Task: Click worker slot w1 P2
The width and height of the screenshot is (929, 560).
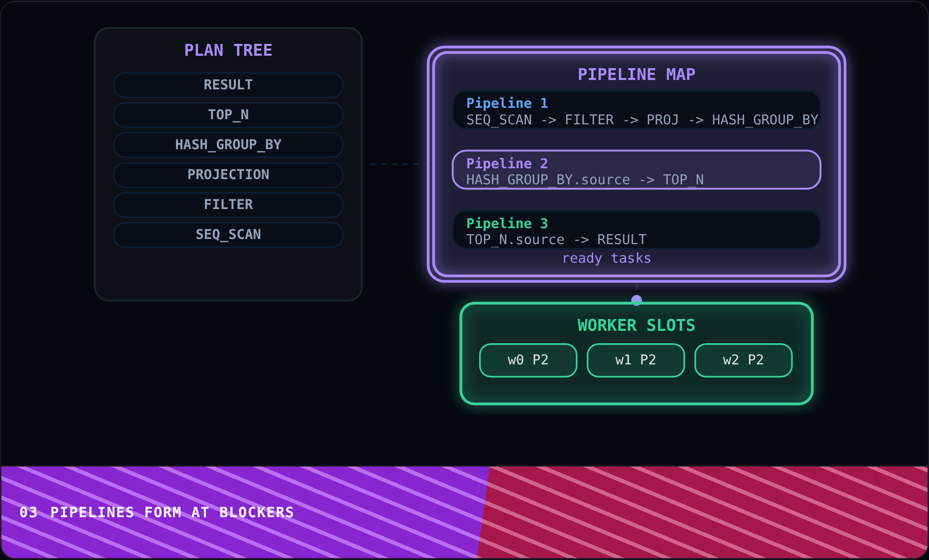Action: coord(636,360)
